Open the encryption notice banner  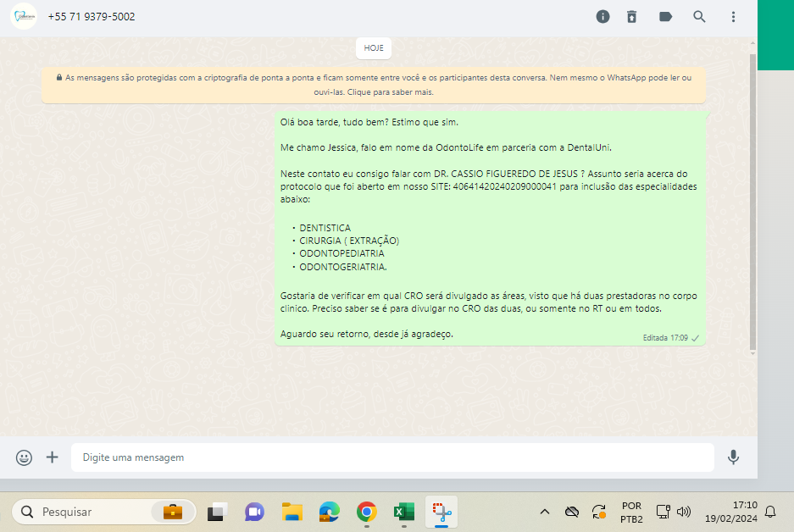click(x=374, y=85)
